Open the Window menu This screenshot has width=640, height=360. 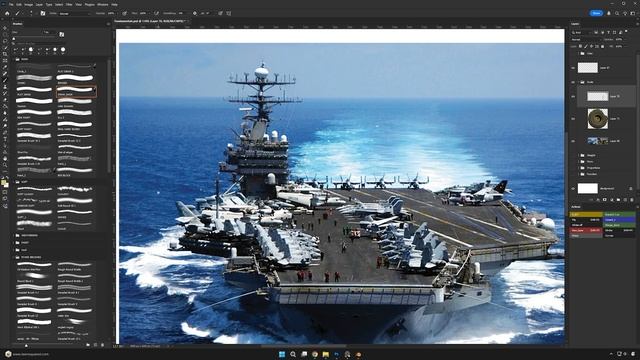click(x=103, y=4)
